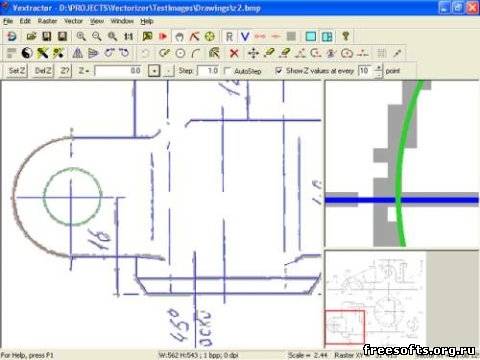Click the red rectangle in overview thumbnail

(345, 327)
